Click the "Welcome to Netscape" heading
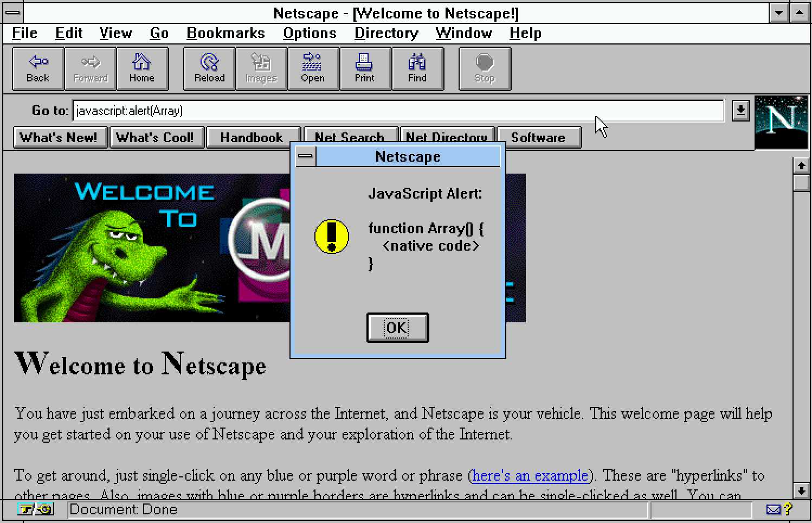This screenshot has width=812, height=523. (x=140, y=364)
